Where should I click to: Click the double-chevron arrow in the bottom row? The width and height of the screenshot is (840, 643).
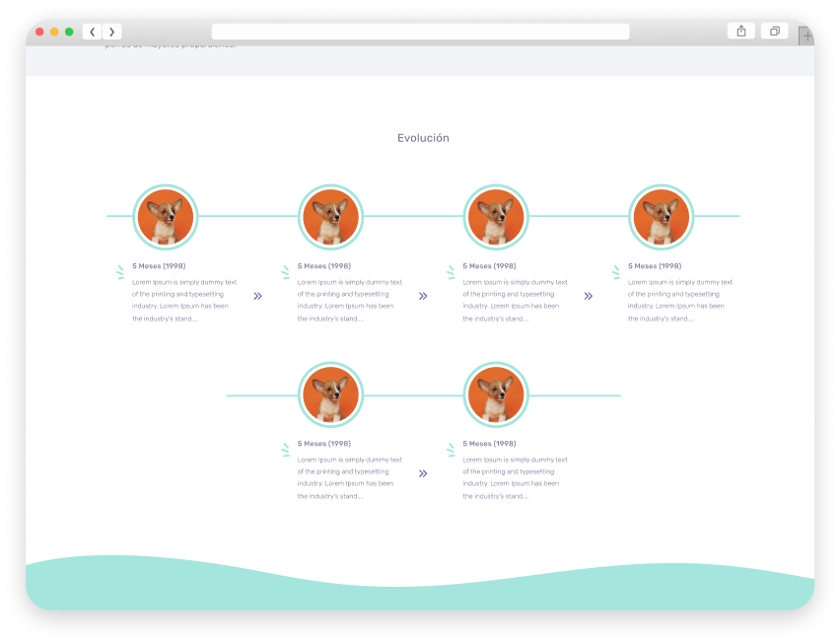pyautogui.click(x=423, y=473)
